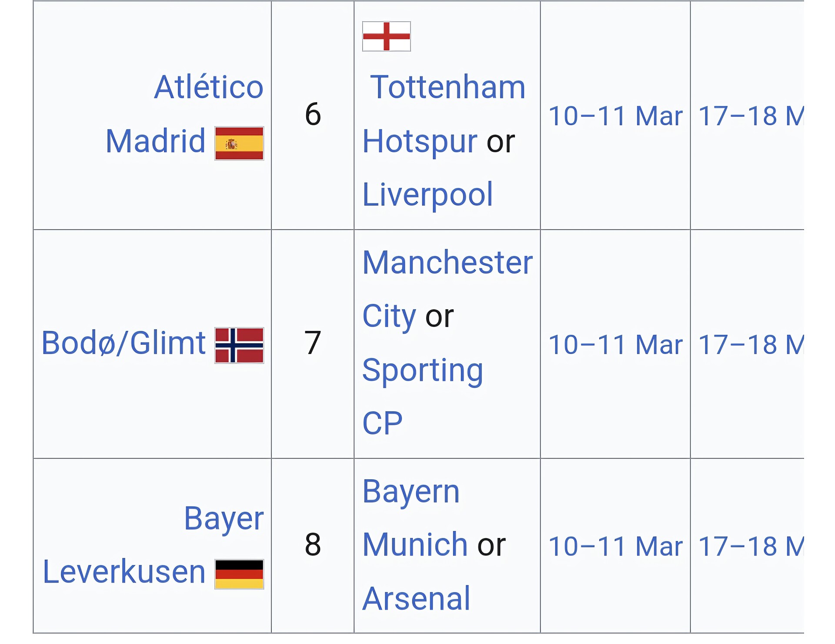Open 17–18 Mar date in Atlético Madrid row
Image resolution: width=835 pixels, height=644 pixels.
[751, 116]
